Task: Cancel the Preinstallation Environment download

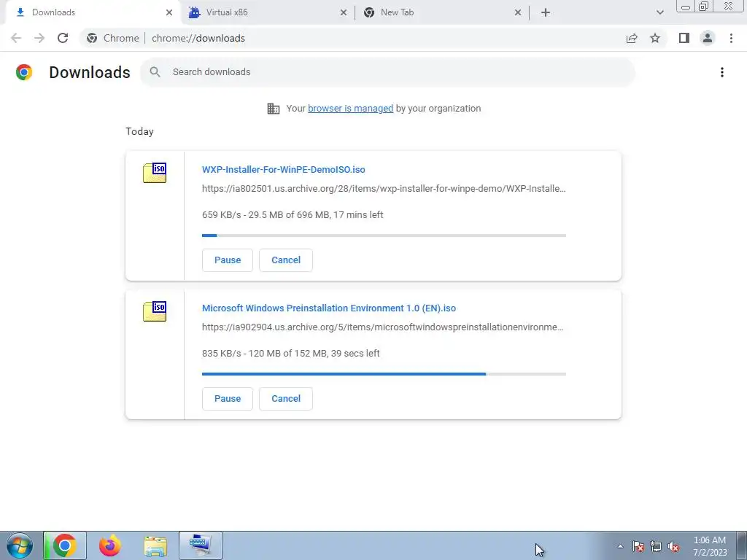Action: (286, 399)
